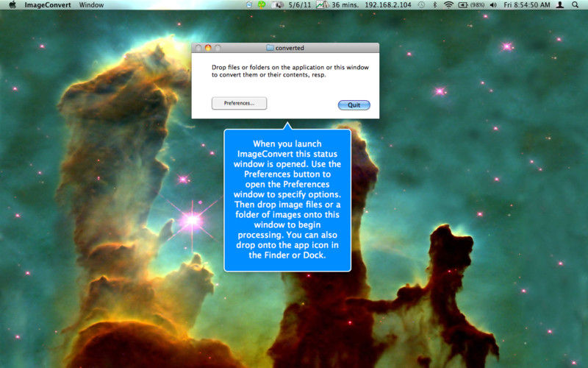
Task: Click the chart activity icon before 36 mins.
Action: (x=322, y=5)
